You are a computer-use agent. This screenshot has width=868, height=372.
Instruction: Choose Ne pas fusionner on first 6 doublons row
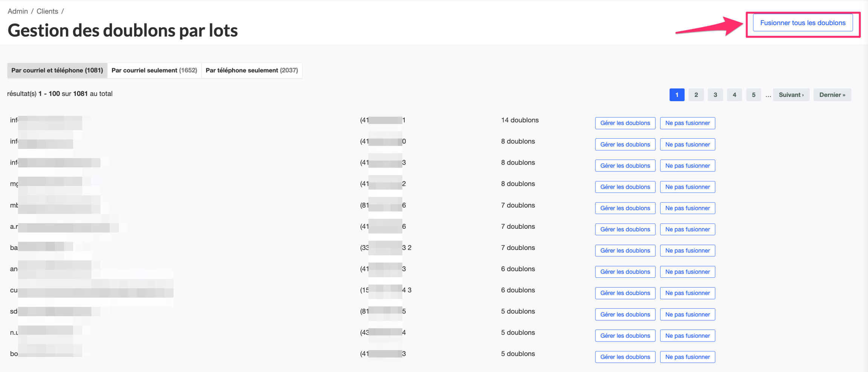(x=687, y=272)
